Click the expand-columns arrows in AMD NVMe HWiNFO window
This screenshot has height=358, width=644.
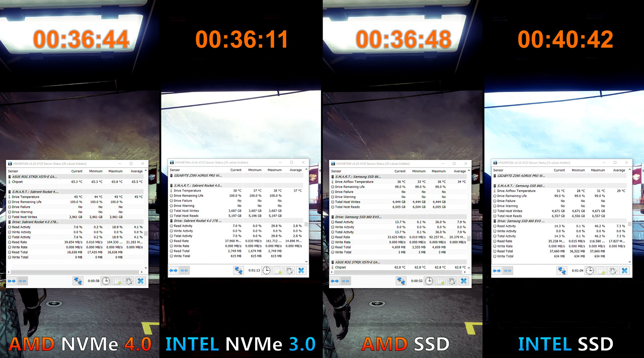(x=12, y=281)
